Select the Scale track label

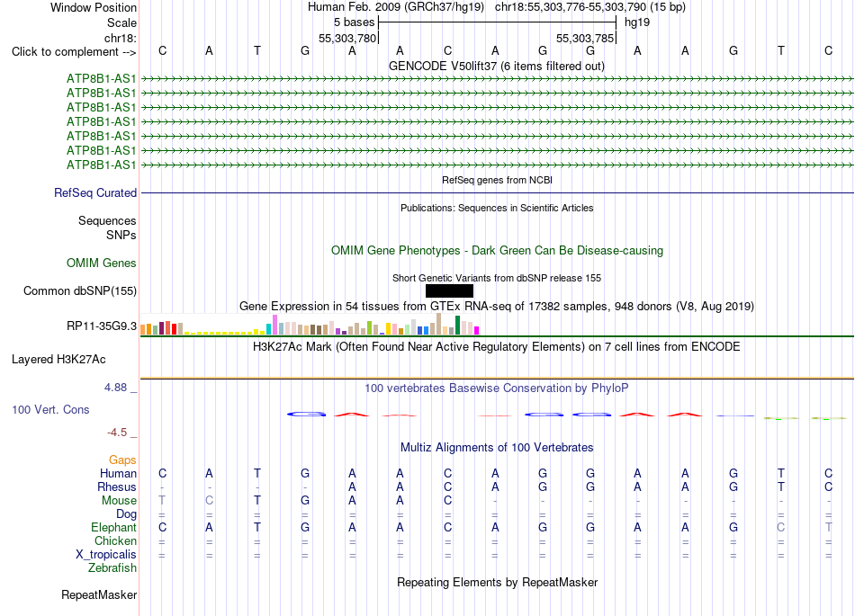122,22
